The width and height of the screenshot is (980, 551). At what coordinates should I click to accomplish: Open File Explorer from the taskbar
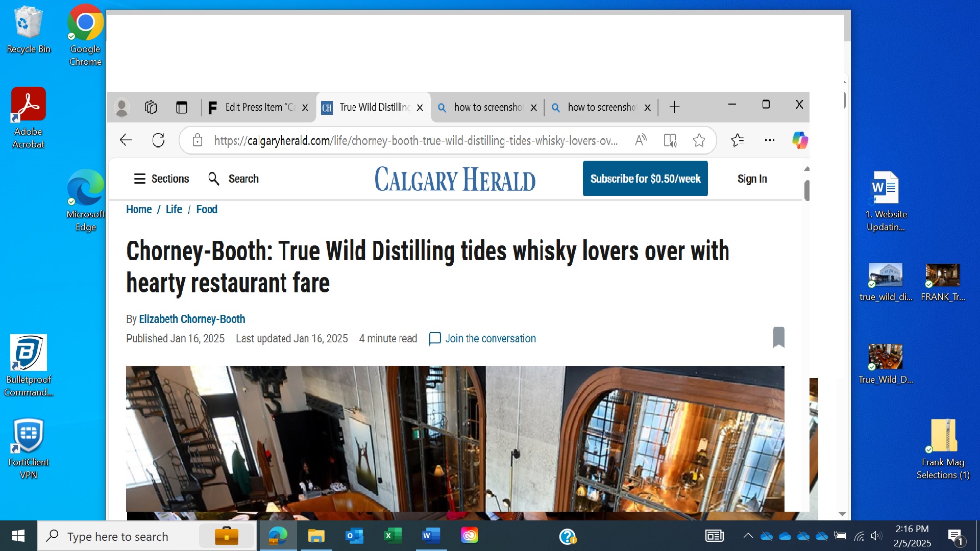[x=316, y=536]
